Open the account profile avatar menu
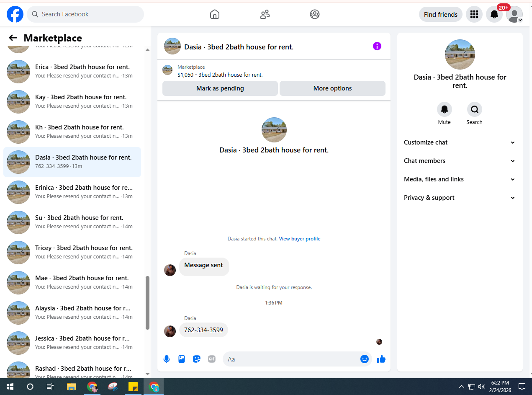Viewport: 532px width, 395px height. 514,14
